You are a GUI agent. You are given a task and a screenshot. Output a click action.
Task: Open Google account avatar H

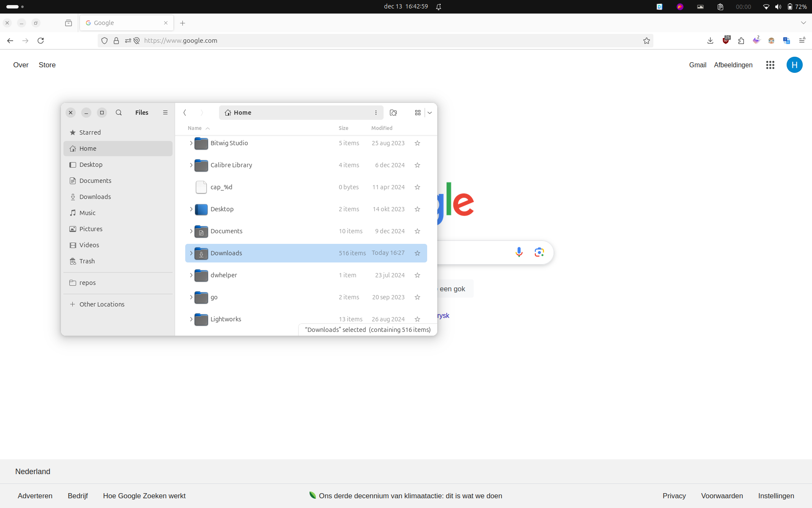click(x=794, y=65)
